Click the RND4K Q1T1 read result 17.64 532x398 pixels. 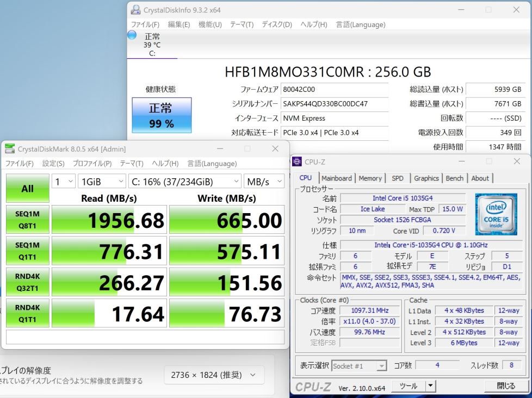click(x=109, y=313)
